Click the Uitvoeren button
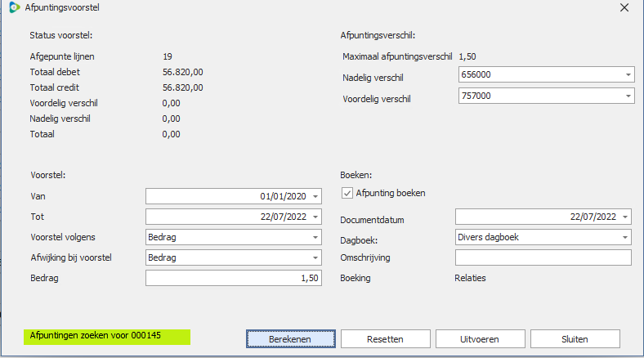The image size is (644, 358). tap(480, 339)
